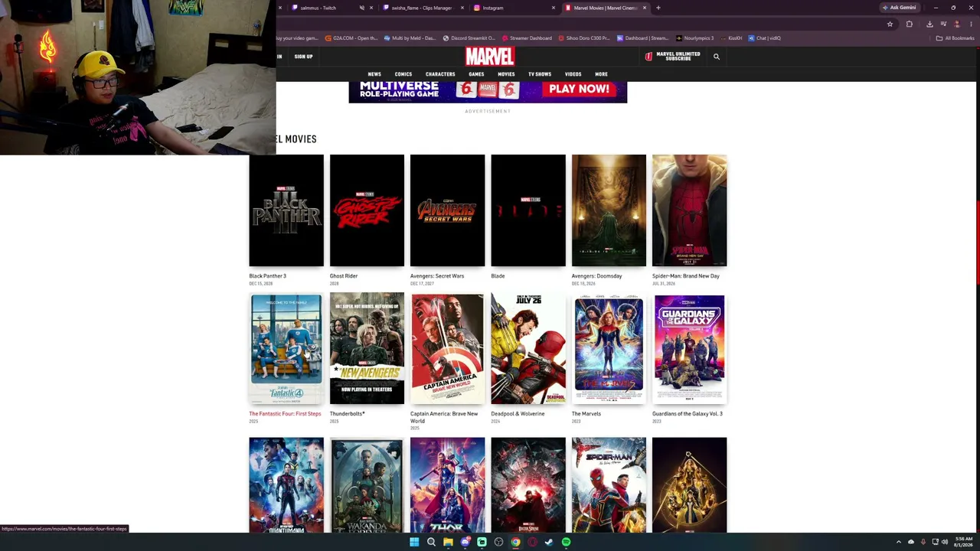Open the Spider-Man: No Way Home poster
980x551 pixels.
(609, 485)
